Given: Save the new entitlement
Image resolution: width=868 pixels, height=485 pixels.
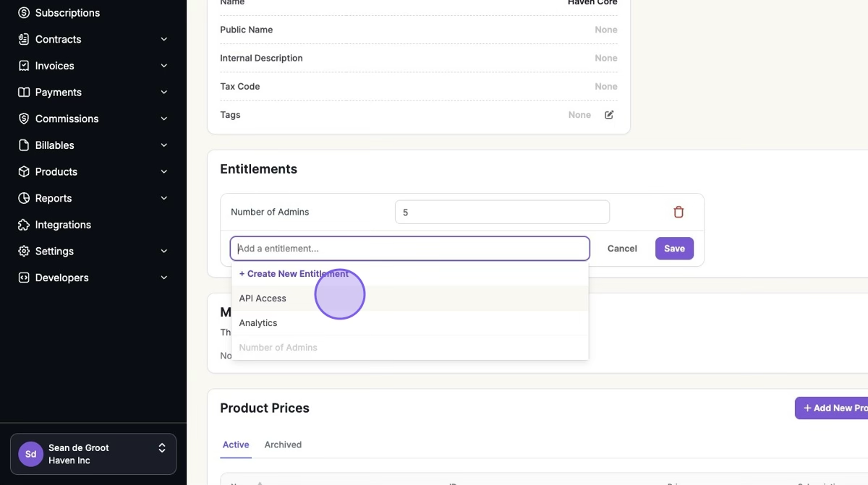Looking at the screenshot, I should pyautogui.click(x=674, y=249).
